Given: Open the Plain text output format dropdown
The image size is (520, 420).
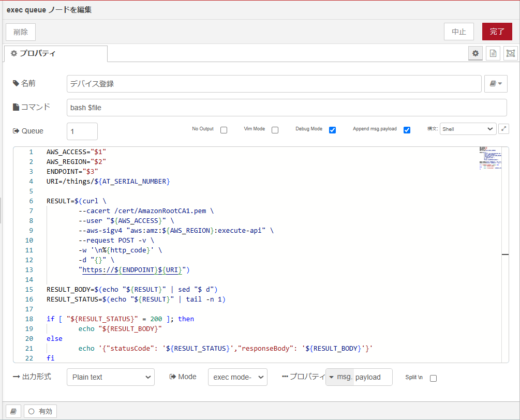Looking at the screenshot, I should pos(111,377).
